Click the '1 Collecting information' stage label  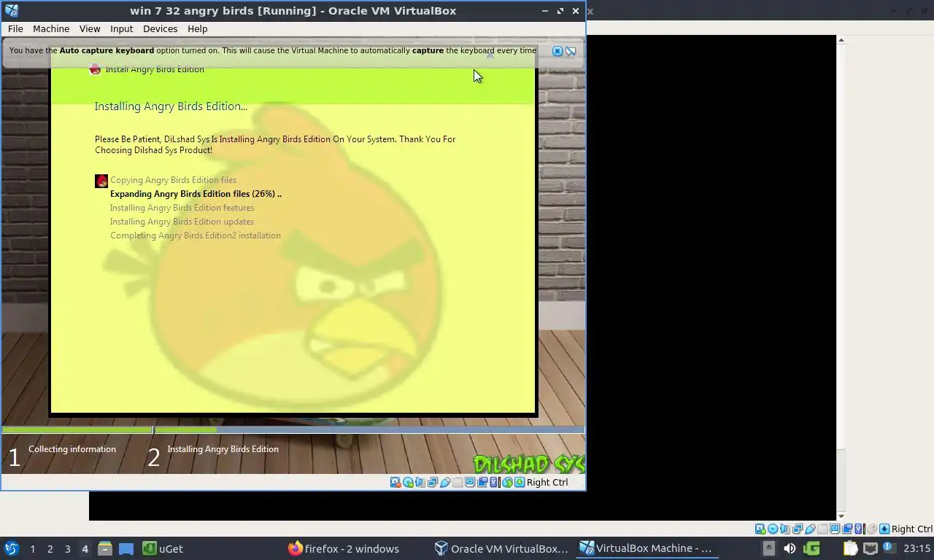(62, 456)
